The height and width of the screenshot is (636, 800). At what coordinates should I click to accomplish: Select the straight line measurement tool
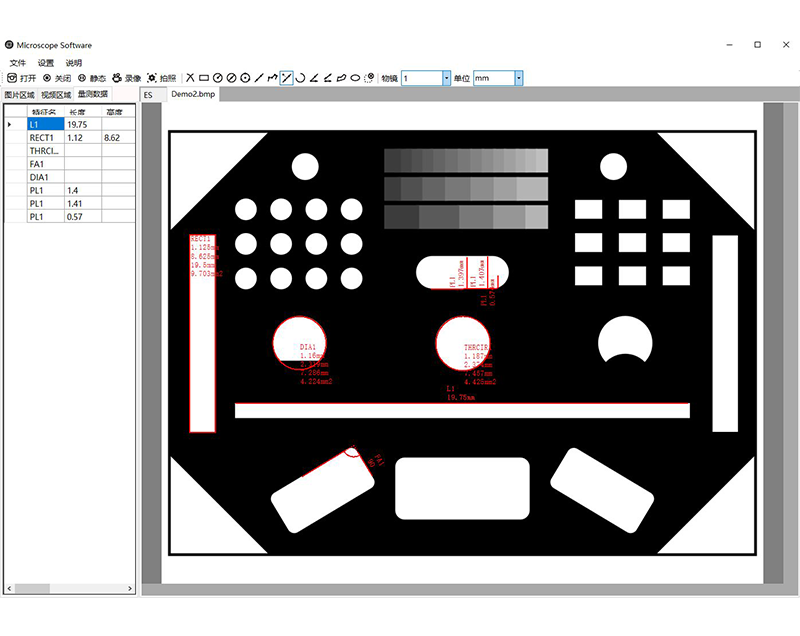tap(259, 77)
